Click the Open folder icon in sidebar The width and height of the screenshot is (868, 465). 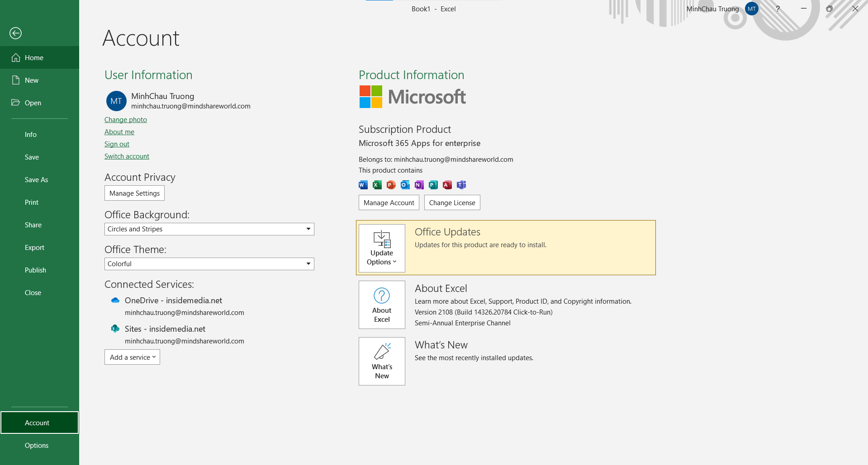pyautogui.click(x=16, y=103)
